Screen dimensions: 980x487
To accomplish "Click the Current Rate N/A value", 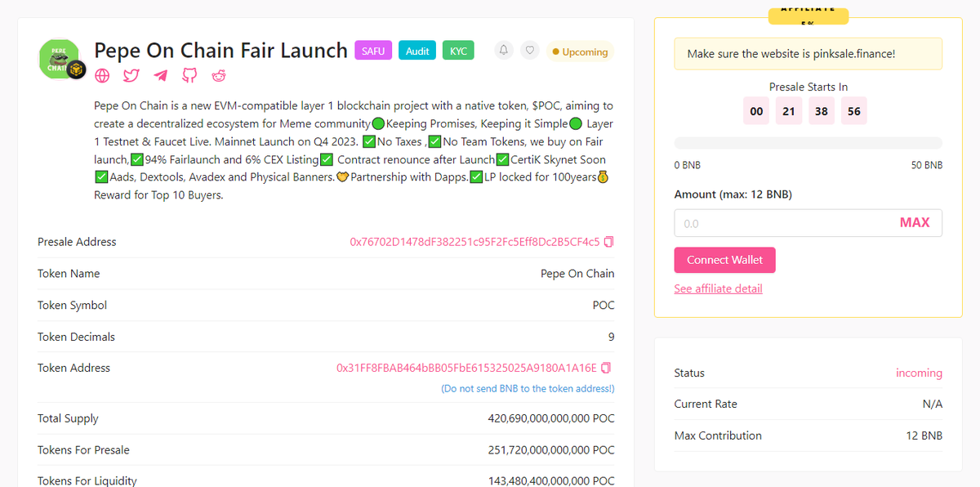I will click(932, 404).
